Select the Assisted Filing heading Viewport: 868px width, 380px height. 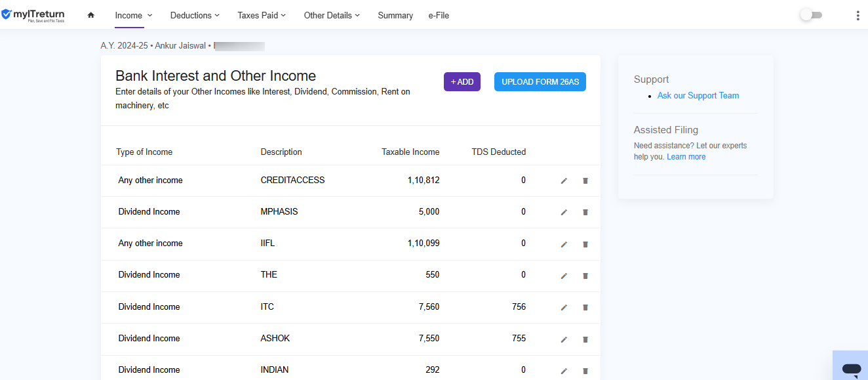pyautogui.click(x=666, y=130)
